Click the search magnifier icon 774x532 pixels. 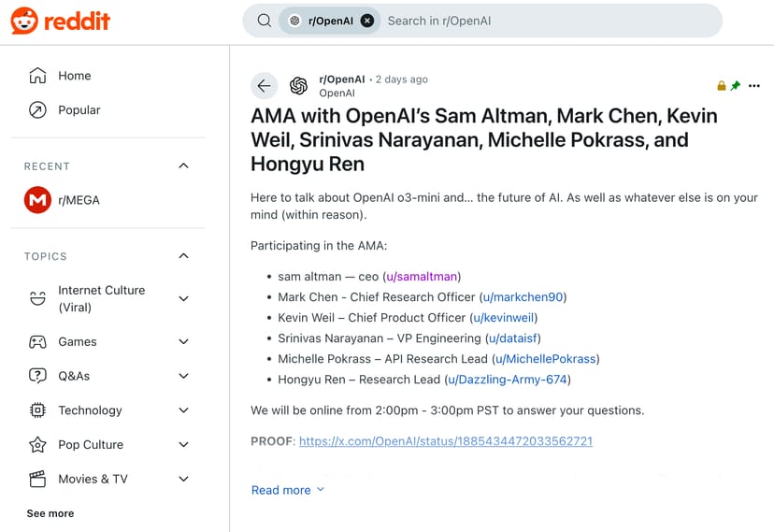click(x=265, y=21)
